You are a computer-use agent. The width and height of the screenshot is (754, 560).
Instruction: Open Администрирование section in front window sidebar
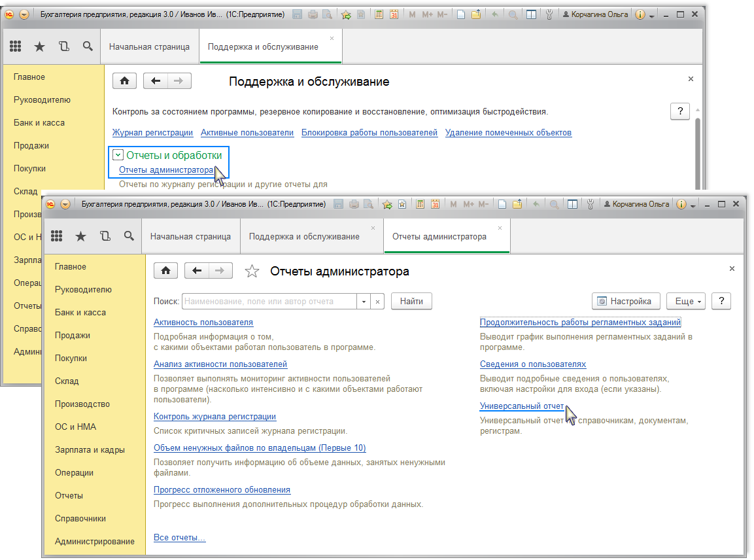click(x=95, y=541)
